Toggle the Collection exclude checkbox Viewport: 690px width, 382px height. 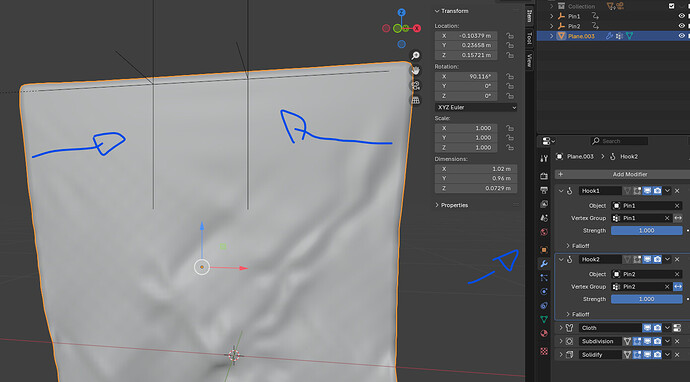point(672,6)
